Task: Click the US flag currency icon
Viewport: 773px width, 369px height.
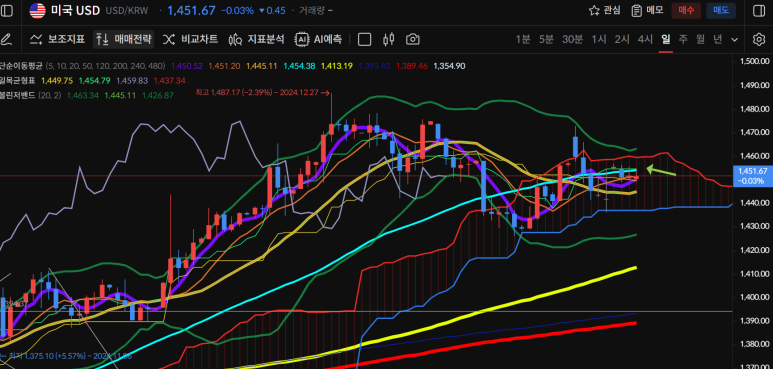Action: tap(37, 10)
